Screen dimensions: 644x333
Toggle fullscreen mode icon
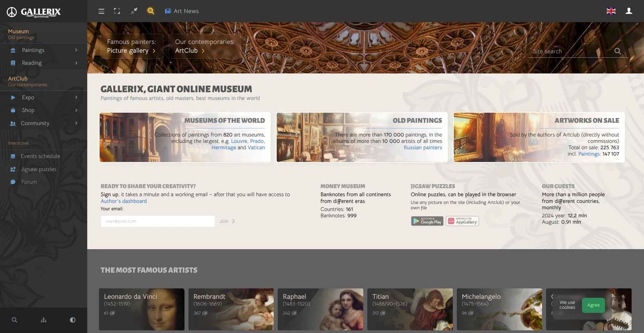[117, 11]
